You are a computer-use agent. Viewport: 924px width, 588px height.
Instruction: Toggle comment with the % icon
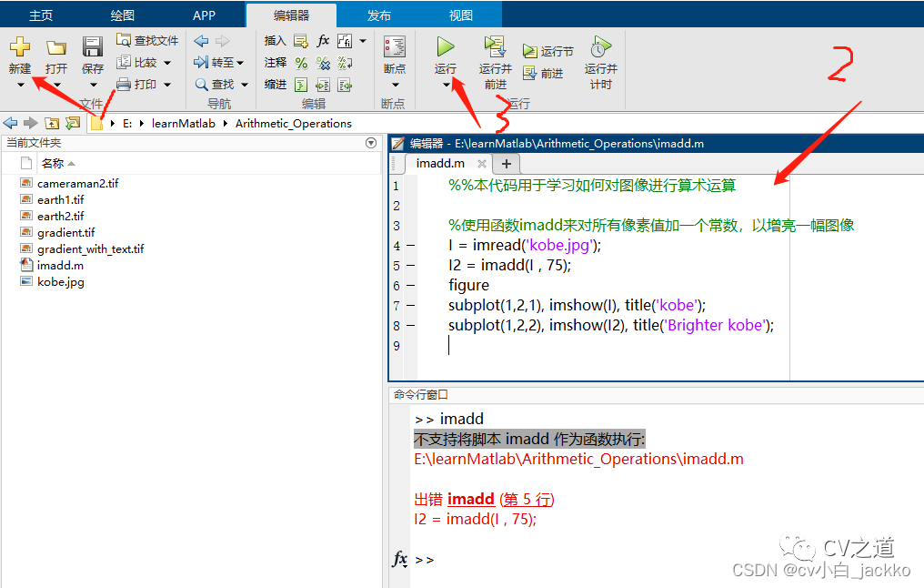pyautogui.click(x=301, y=64)
